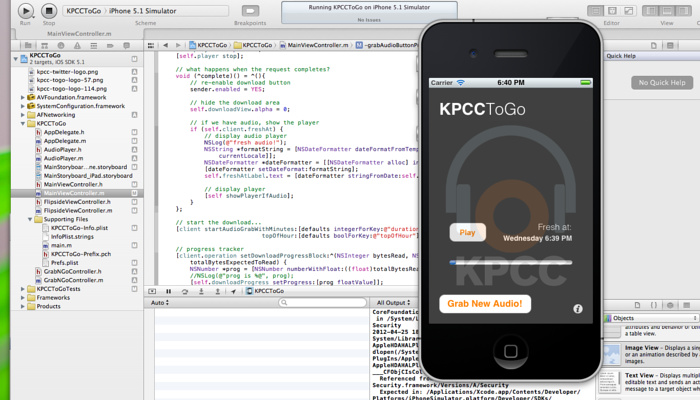Click the Step Out debug icon
Viewport: 700px width, 400px height.
point(217,291)
